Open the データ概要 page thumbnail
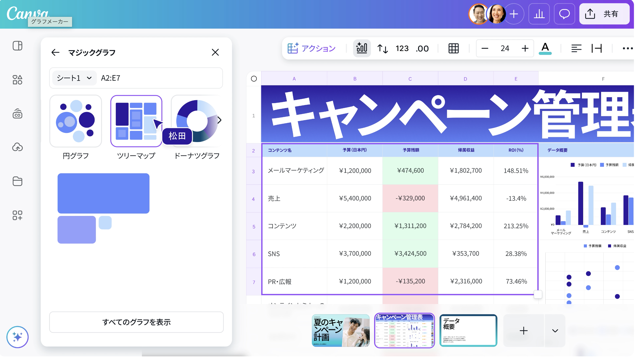The image size is (635, 364). [468, 331]
